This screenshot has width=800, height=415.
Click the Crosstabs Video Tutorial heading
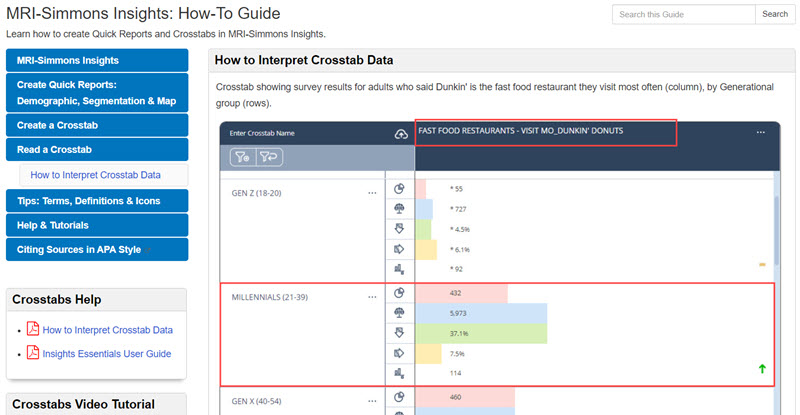(x=84, y=404)
